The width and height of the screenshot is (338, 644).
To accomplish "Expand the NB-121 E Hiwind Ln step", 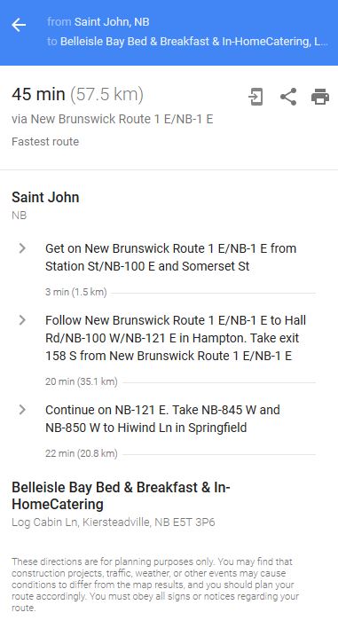I will [22, 410].
